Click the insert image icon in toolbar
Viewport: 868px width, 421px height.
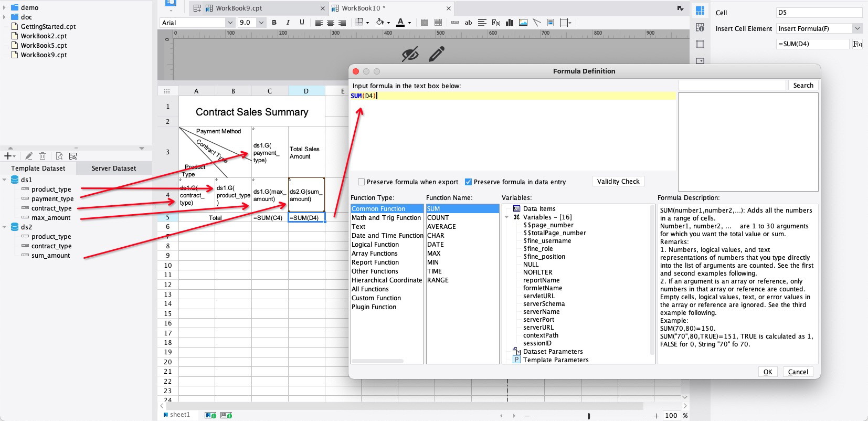click(523, 23)
